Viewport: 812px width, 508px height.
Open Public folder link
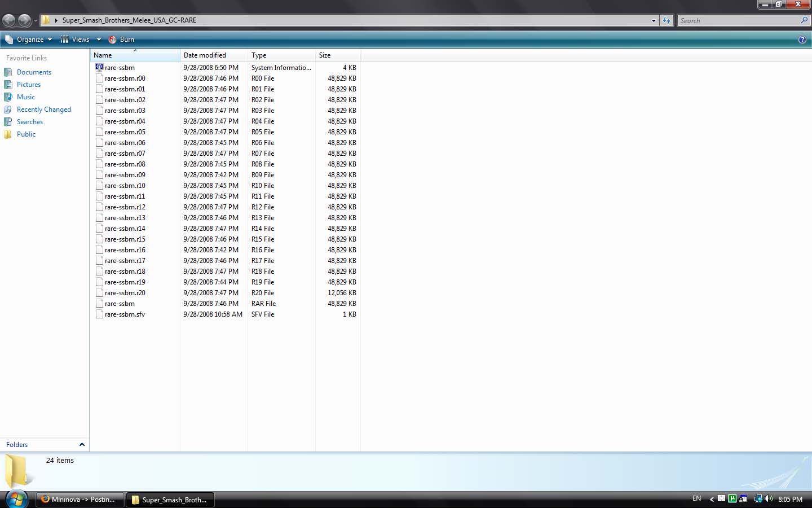(x=26, y=134)
